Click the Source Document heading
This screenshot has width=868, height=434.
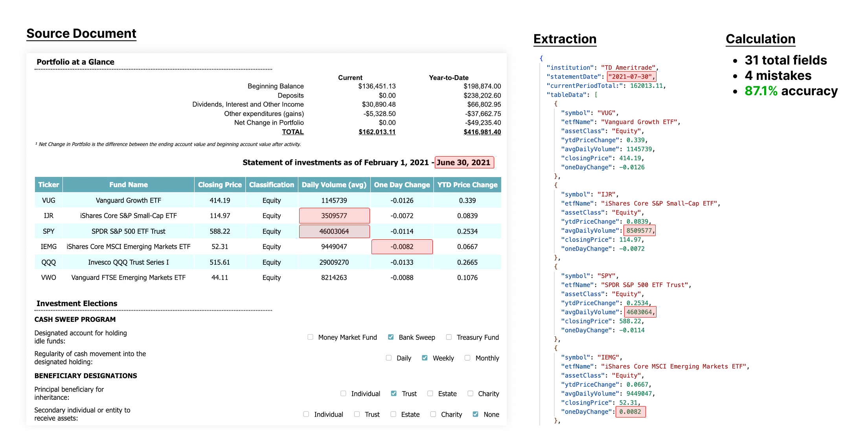tap(81, 34)
